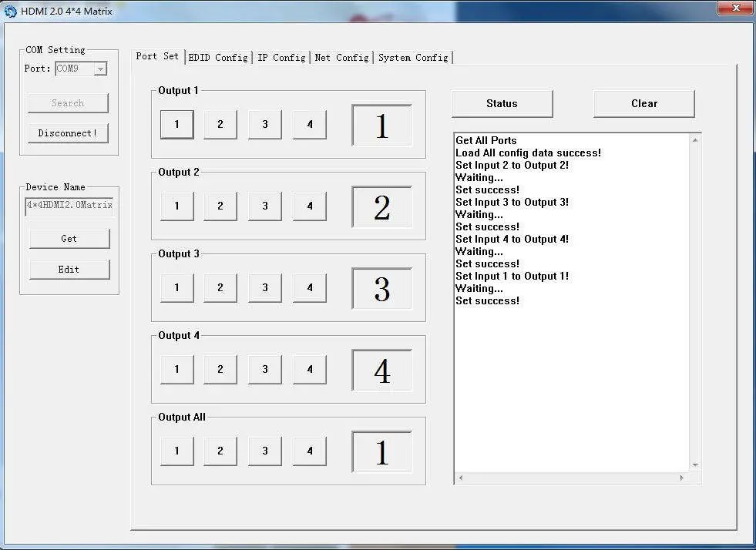Select input 3 for Output 2
756x550 pixels.
click(x=265, y=206)
